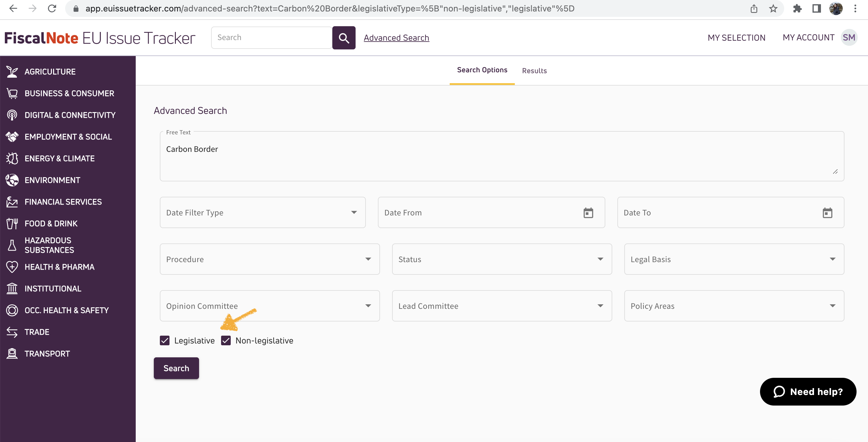This screenshot has height=442, width=868.
Task: Click the Business & Consumer cart icon
Action: [12, 93]
